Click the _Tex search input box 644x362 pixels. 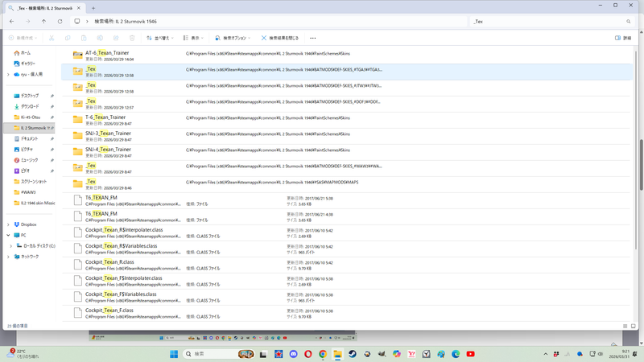click(547, 22)
